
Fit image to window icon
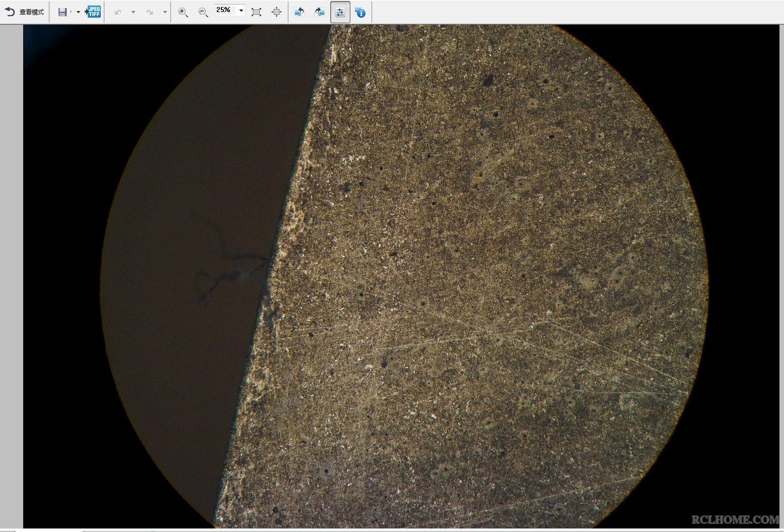click(256, 12)
